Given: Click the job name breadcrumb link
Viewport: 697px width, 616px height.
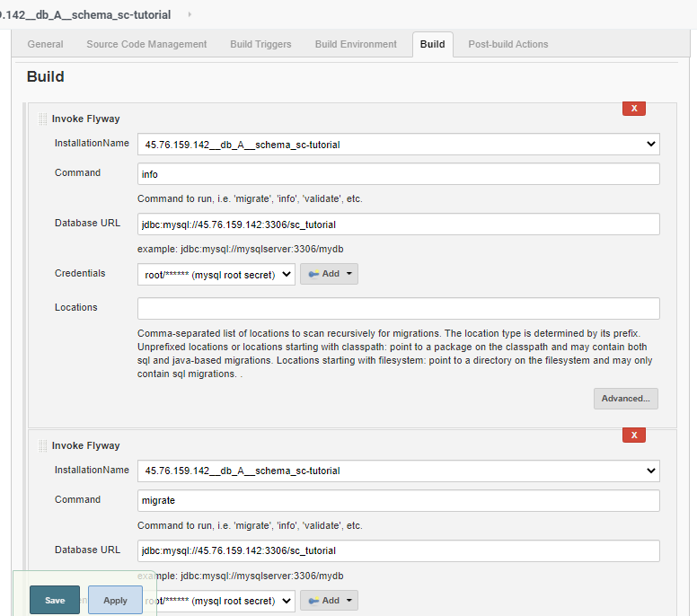Looking at the screenshot, I should [85, 14].
